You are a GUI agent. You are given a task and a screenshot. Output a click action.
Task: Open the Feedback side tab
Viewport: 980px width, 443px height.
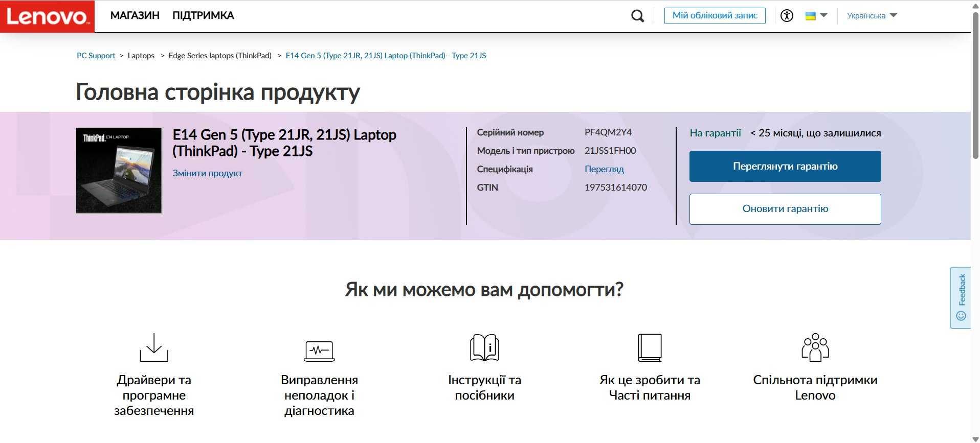pos(961,297)
